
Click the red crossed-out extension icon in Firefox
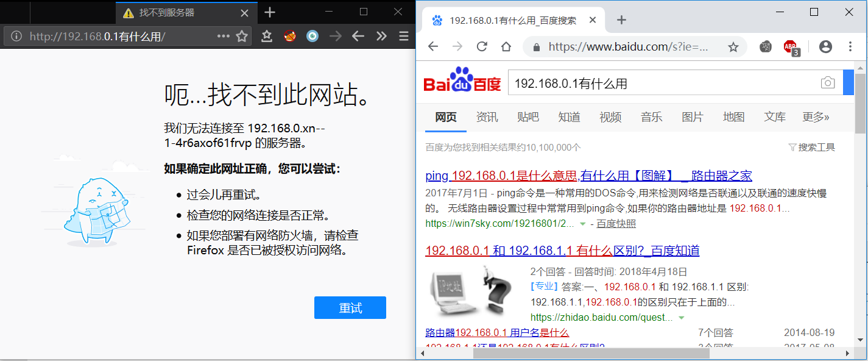290,37
